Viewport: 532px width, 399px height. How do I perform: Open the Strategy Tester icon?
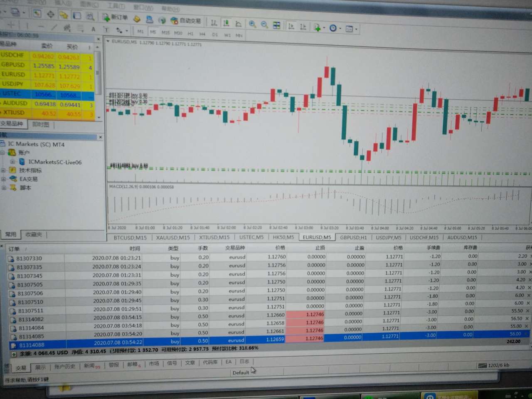pyautogui.click(x=90, y=16)
